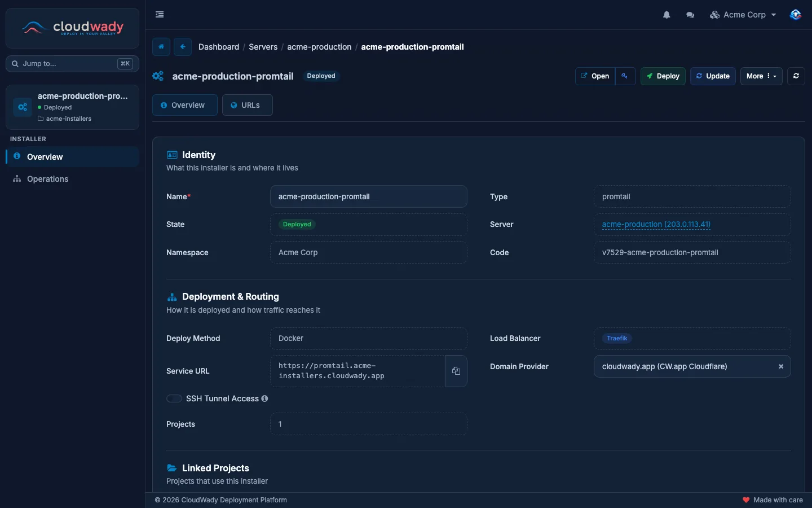
Task: Click the Name input field
Action: pos(369,196)
